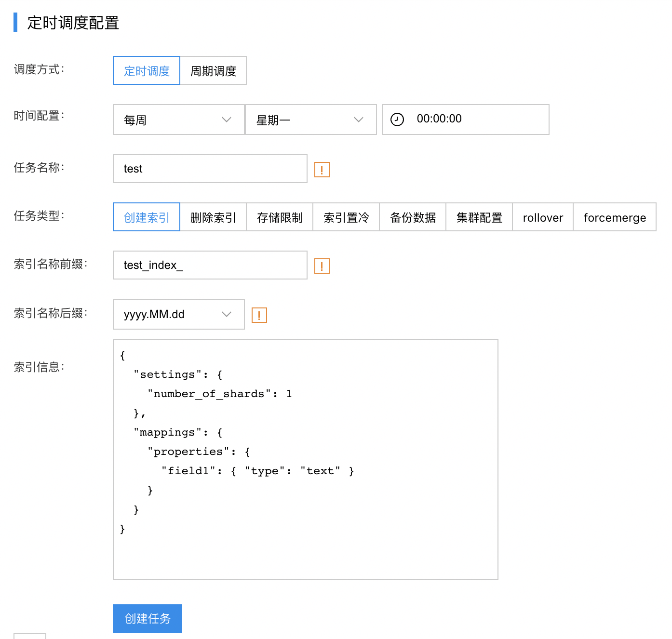Expand the 星期一 weekday dropdown
Screen dimensions: 672x639
coord(310,120)
